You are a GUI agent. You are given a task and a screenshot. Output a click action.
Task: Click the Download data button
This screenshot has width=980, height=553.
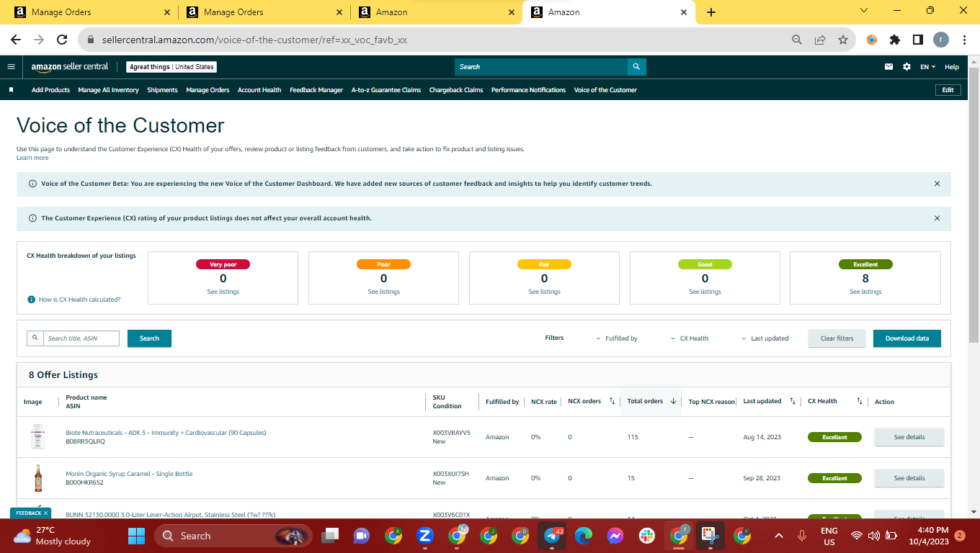[907, 338]
